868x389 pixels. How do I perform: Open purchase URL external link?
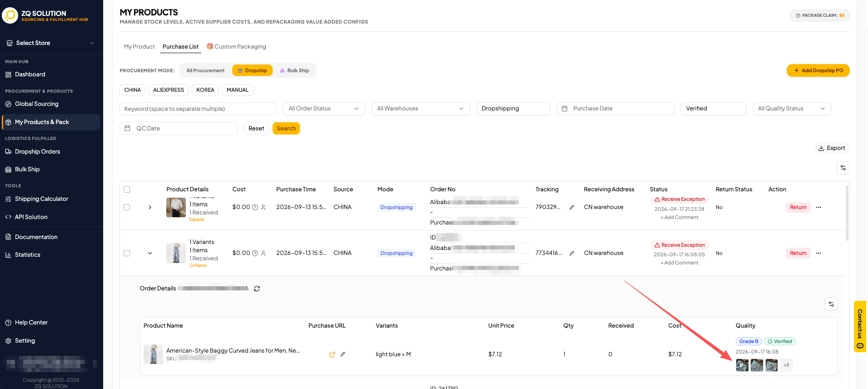tap(332, 354)
